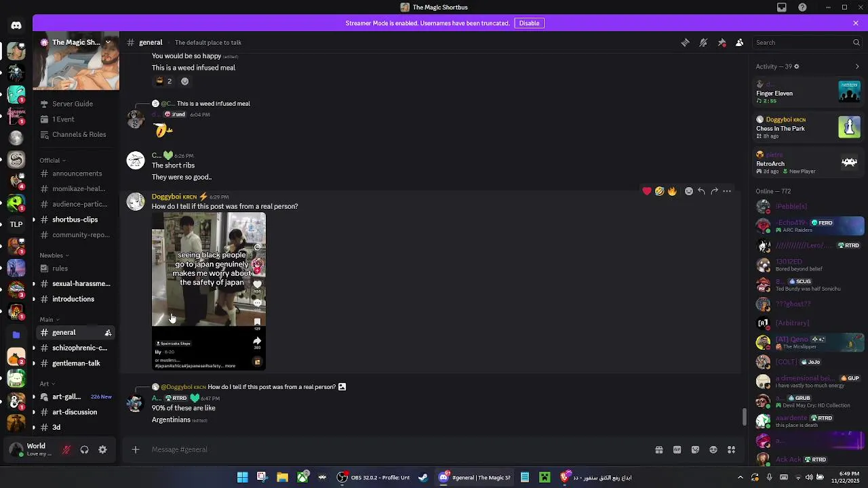868x488 pixels.
Task: Collapse the Official category
Action: 52,161
